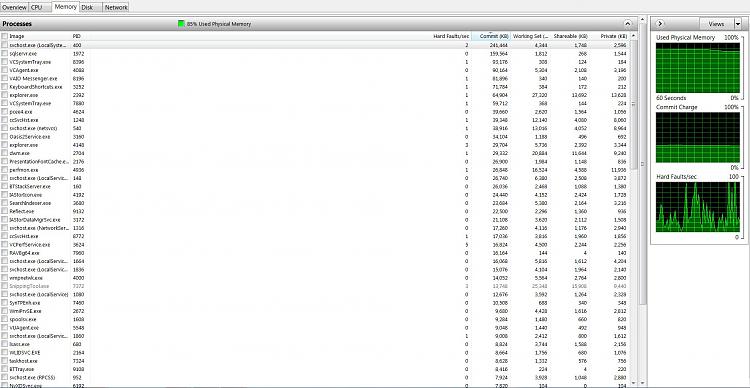
Task: Sort by Commit (KB) column header
Action: 491,36
